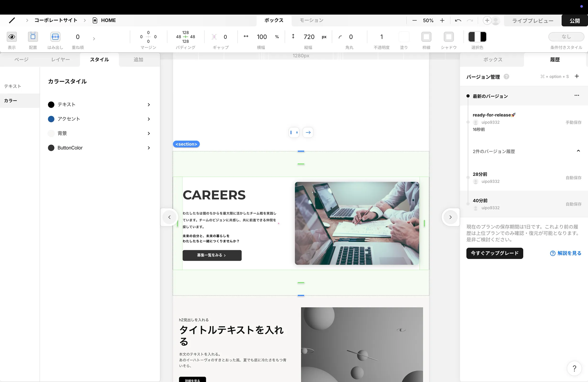Open the シャドウ shadow icon
This screenshot has width=588, height=382.
point(449,37)
